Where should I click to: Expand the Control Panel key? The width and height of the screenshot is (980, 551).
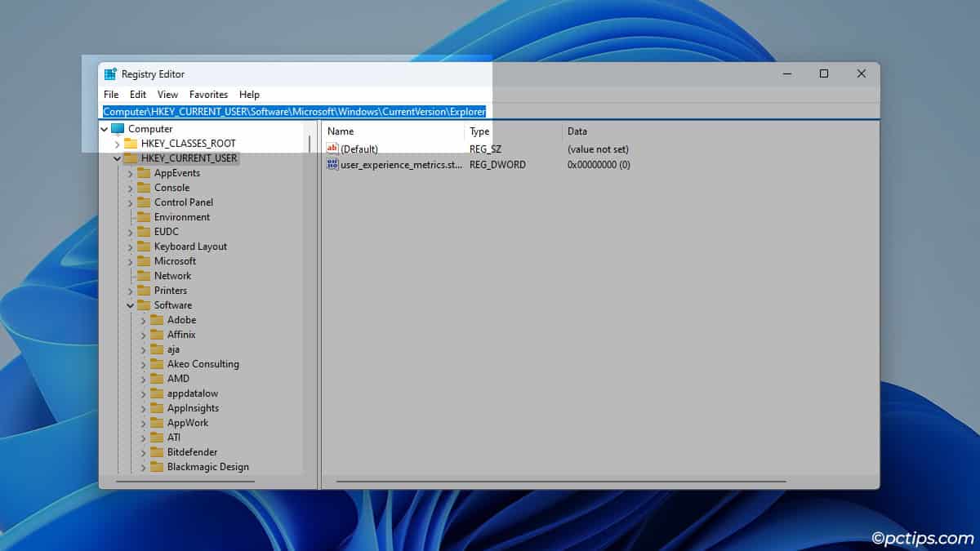click(131, 202)
